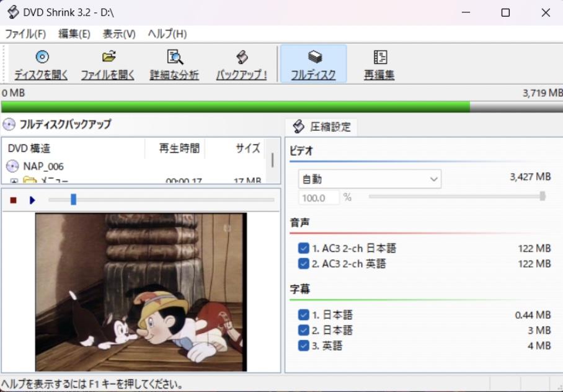The width and height of the screenshot is (563, 392).
Task: Select the NAP_006 disc in the DVD structure
Action: tap(43, 166)
